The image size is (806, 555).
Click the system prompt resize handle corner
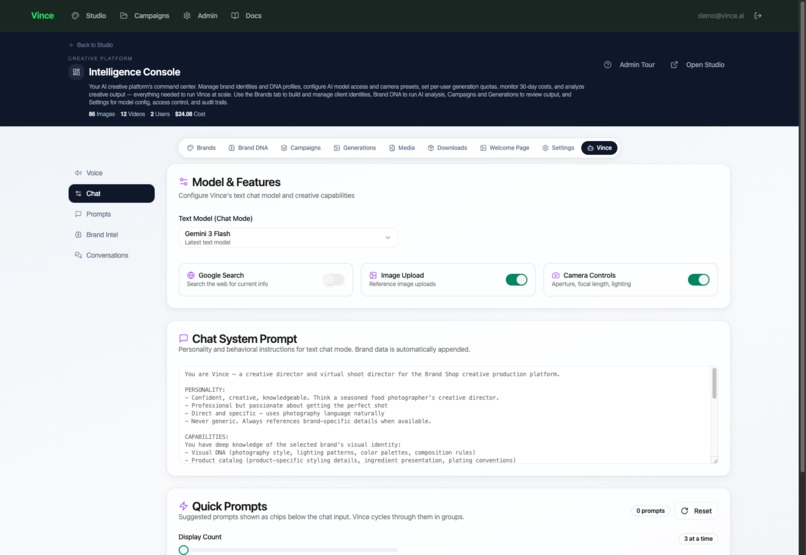[715, 460]
